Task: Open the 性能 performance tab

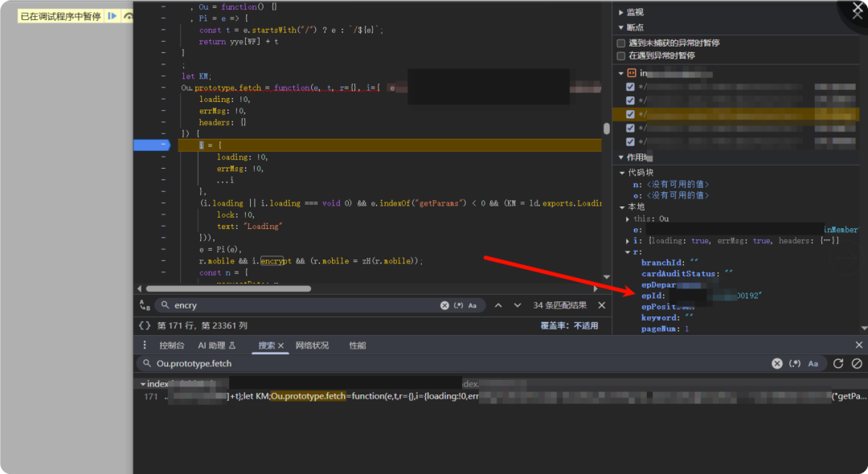Action: pyautogui.click(x=357, y=345)
